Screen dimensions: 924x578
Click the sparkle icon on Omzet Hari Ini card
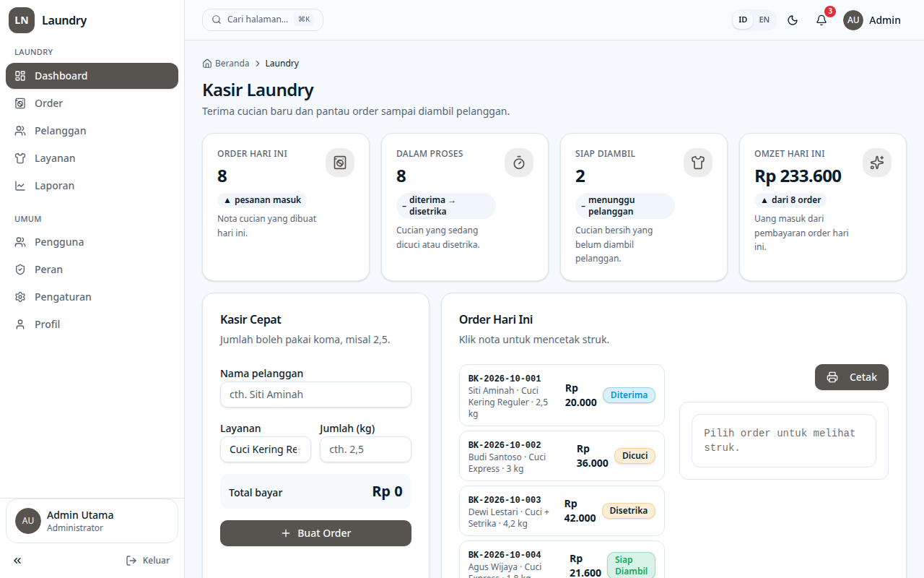[x=877, y=163]
